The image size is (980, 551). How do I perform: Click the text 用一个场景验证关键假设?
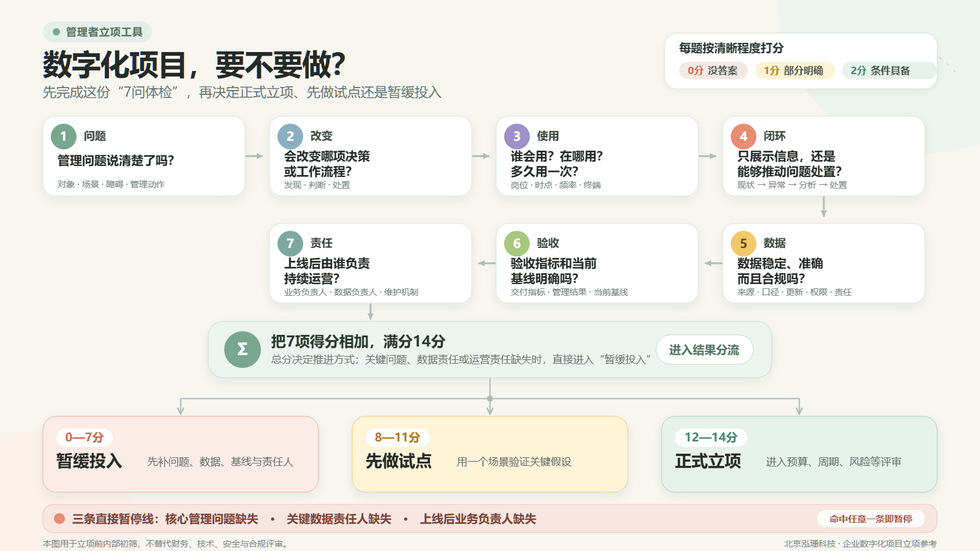(x=514, y=462)
